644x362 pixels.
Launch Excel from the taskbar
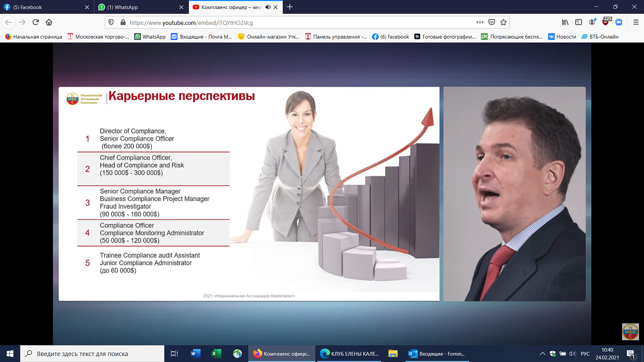[x=216, y=353]
